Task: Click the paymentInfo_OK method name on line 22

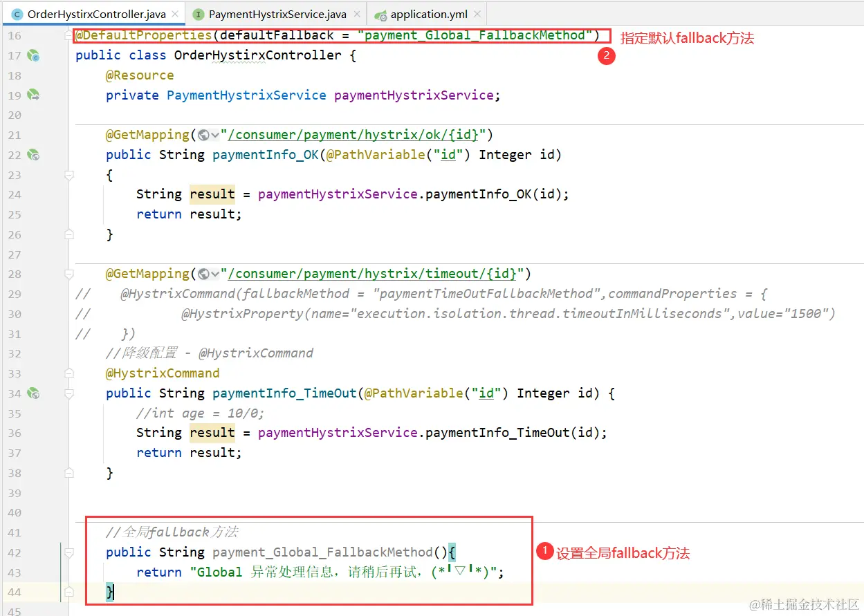Action: [x=266, y=155]
